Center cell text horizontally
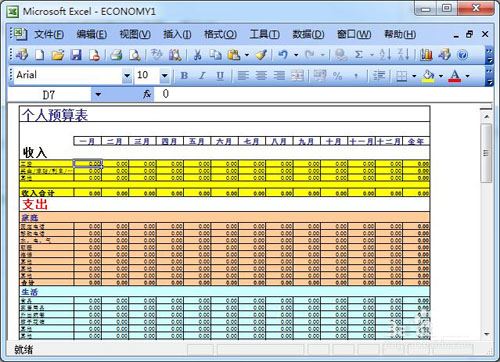Viewport: 500px width, 362px height. click(x=261, y=76)
